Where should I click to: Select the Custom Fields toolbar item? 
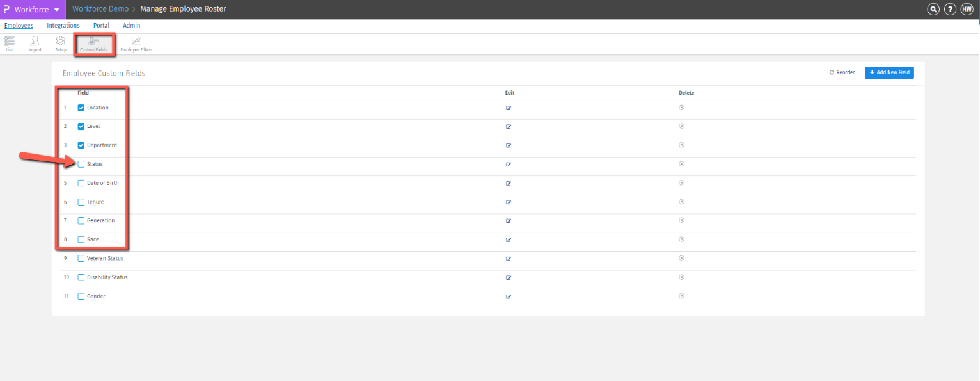[x=93, y=44]
